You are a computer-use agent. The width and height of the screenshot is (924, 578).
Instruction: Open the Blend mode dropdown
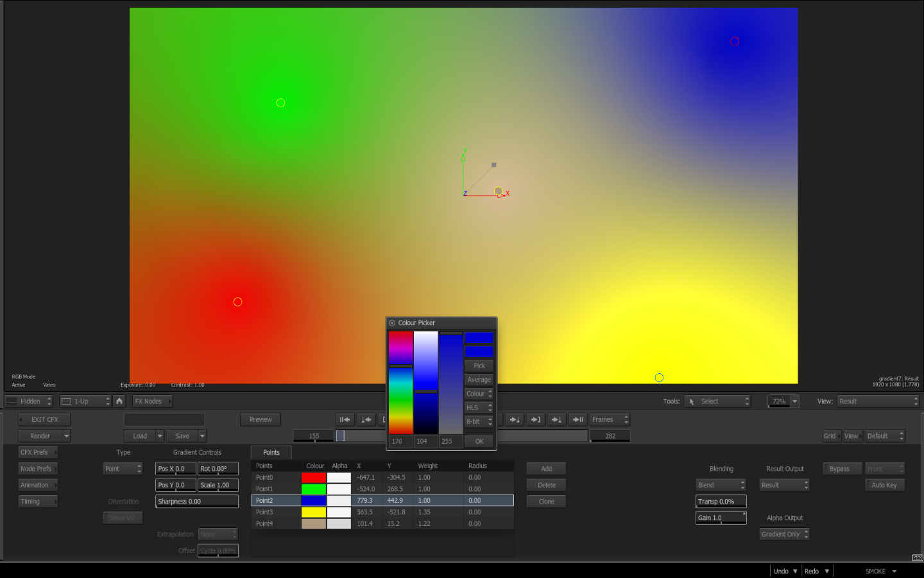[721, 486]
